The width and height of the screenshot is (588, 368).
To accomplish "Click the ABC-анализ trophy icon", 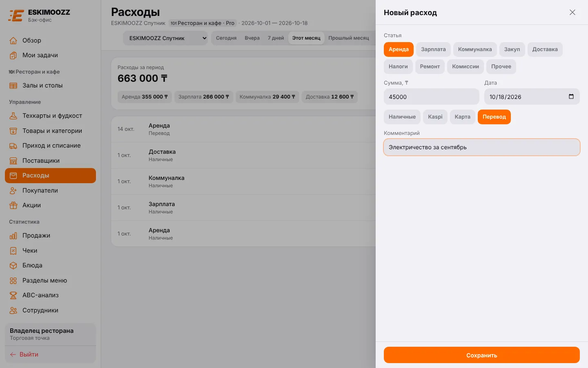I will (x=13, y=295).
